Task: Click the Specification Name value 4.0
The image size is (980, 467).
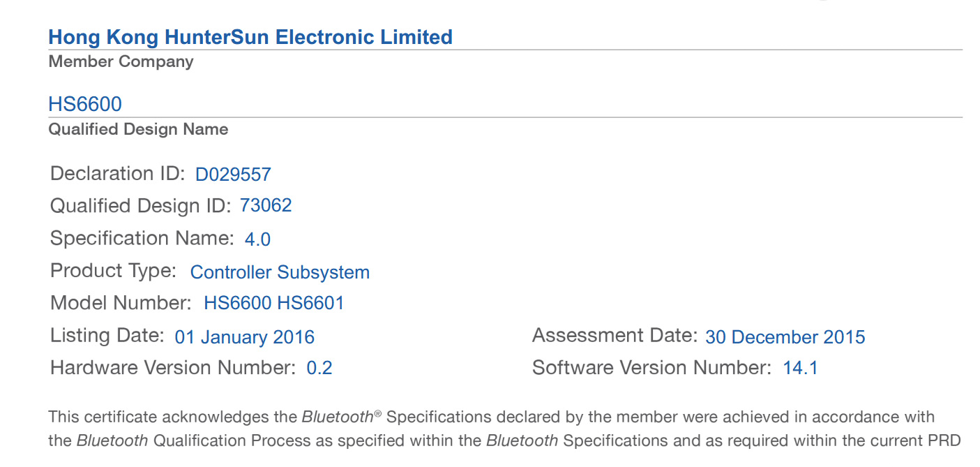Action: [257, 239]
